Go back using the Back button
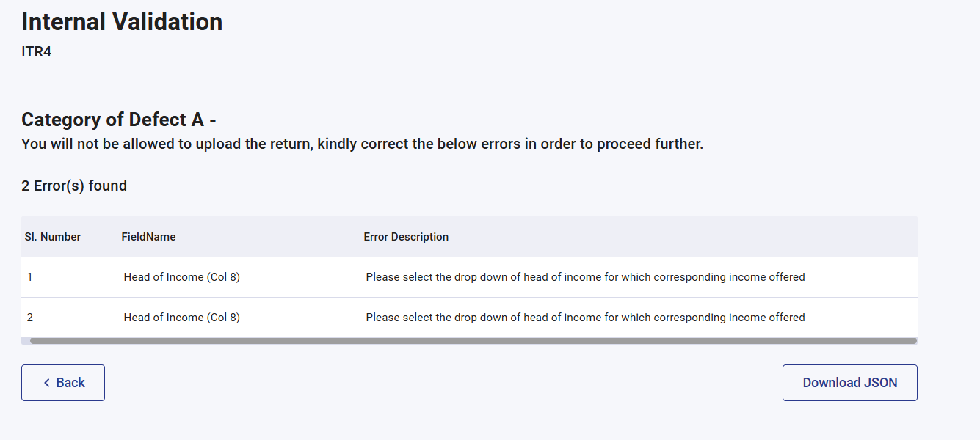The height and width of the screenshot is (440, 980). tap(63, 383)
